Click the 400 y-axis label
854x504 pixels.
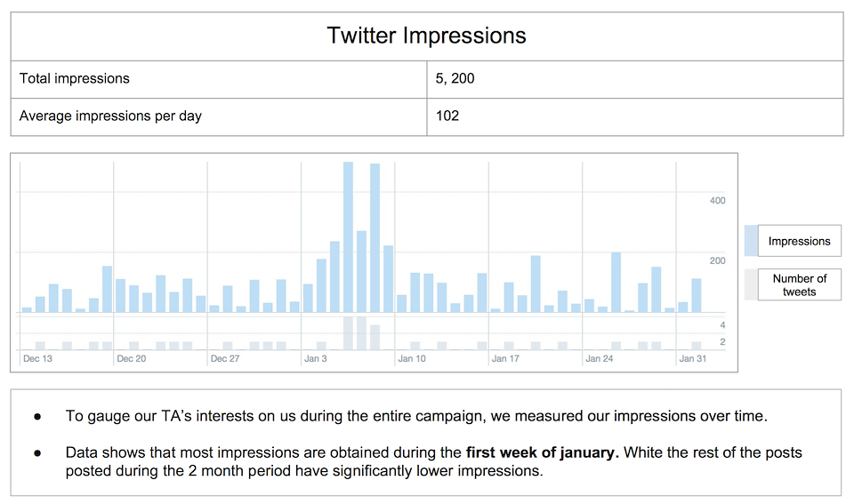(x=717, y=201)
